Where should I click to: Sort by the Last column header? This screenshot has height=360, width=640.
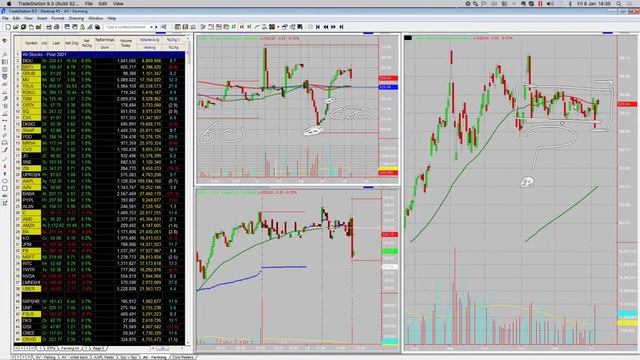click(56, 43)
